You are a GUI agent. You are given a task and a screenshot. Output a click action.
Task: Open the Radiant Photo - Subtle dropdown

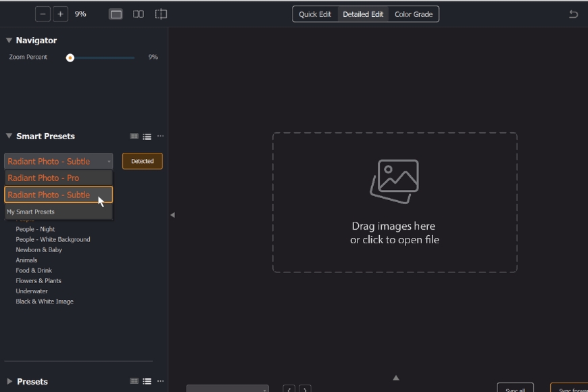(59, 162)
